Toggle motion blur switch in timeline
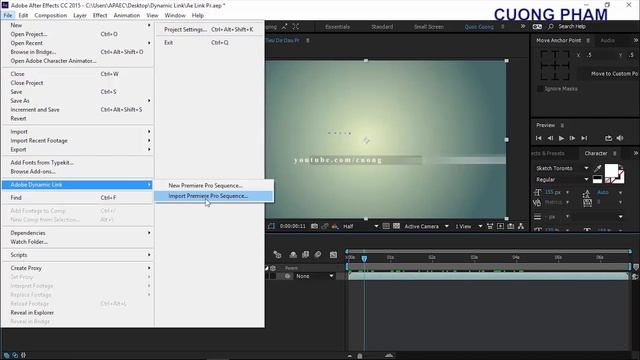 [318, 254]
